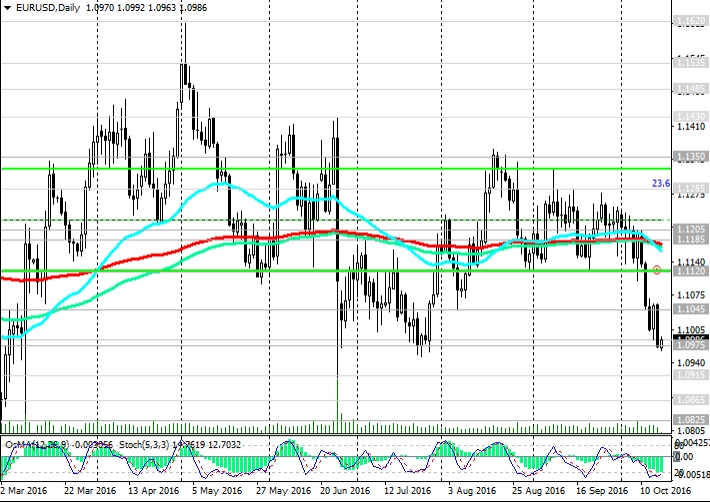Screen dimensions: 710x502
Task: Click the 1.1140 price scale value
Action: click(691, 262)
